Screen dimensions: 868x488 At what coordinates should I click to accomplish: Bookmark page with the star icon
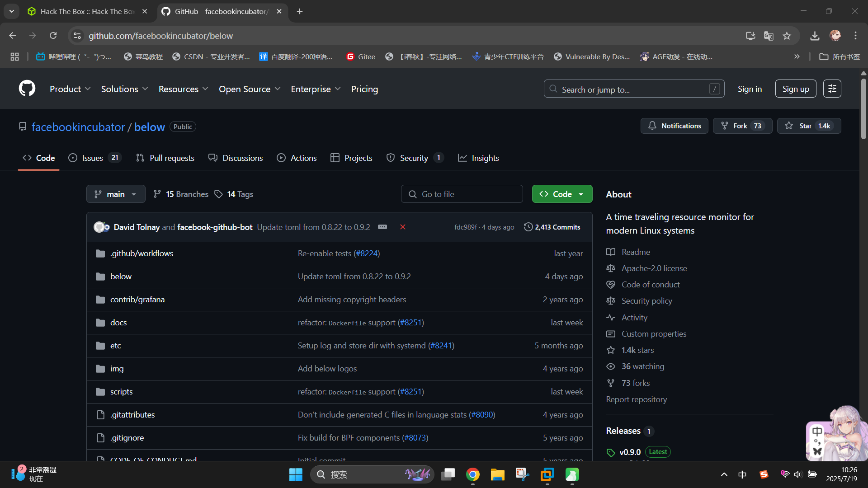(787, 36)
